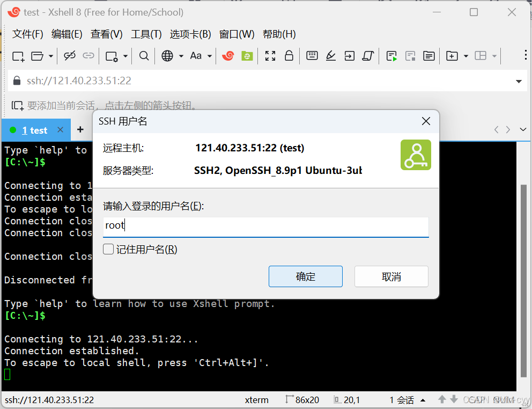This screenshot has width=532, height=409.
Task: Add a new tab with plus button
Action: coord(80,129)
